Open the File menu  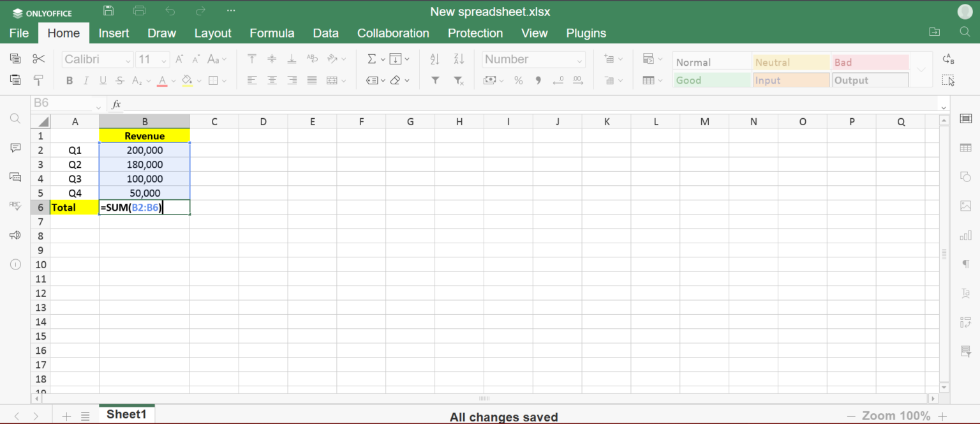pos(19,33)
